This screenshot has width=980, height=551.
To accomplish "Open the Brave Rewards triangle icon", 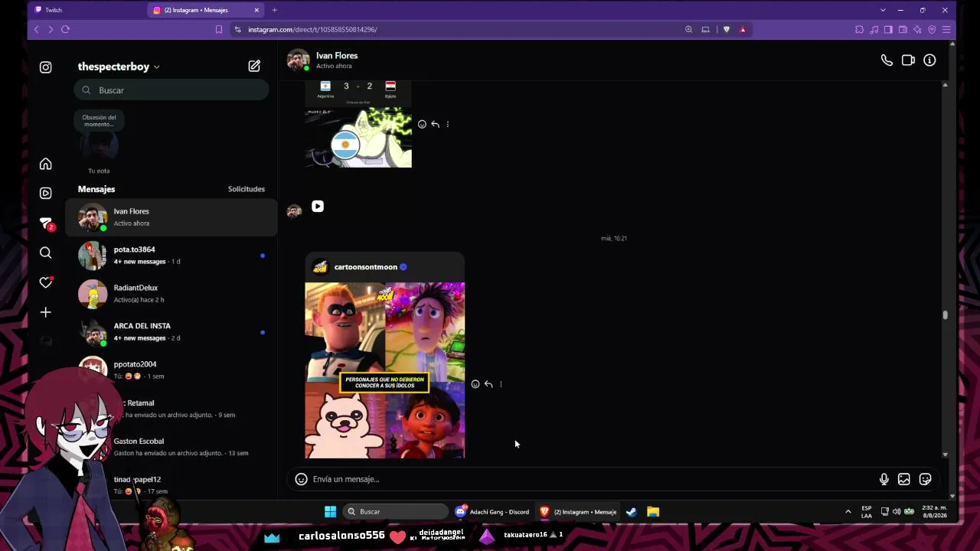I will (x=743, y=30).
